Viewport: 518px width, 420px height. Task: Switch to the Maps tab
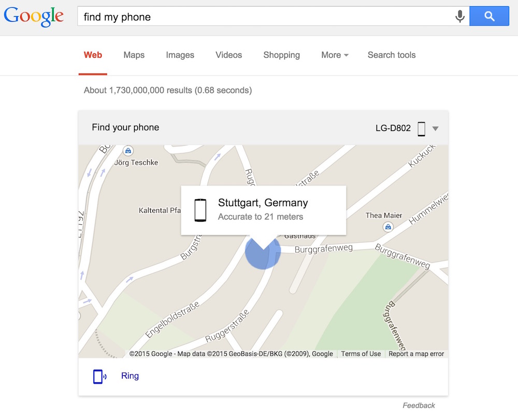tap(134, 55)
